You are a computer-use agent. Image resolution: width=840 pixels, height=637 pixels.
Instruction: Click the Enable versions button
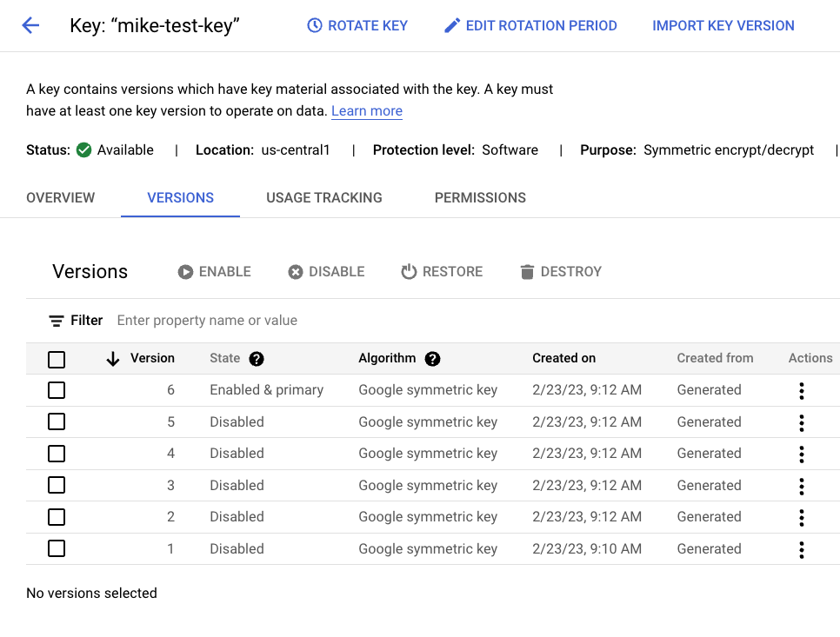pyautogui.click(x=214, y=271)
